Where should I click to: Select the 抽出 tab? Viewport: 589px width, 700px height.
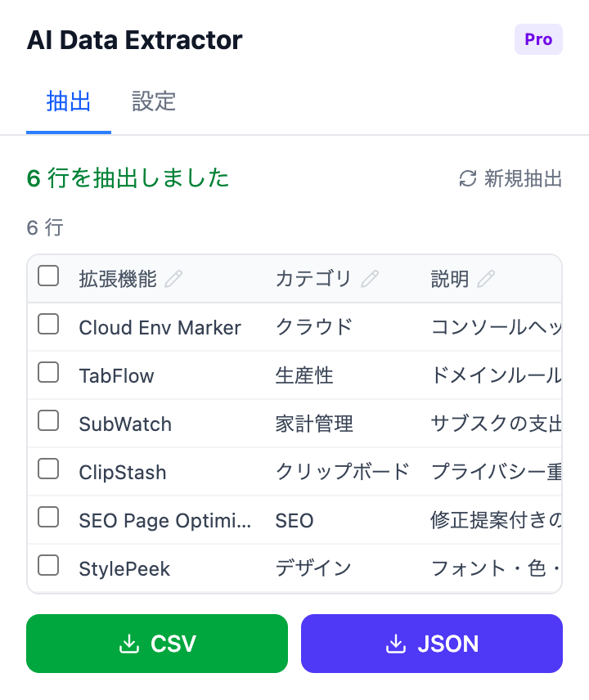point(69,101)
